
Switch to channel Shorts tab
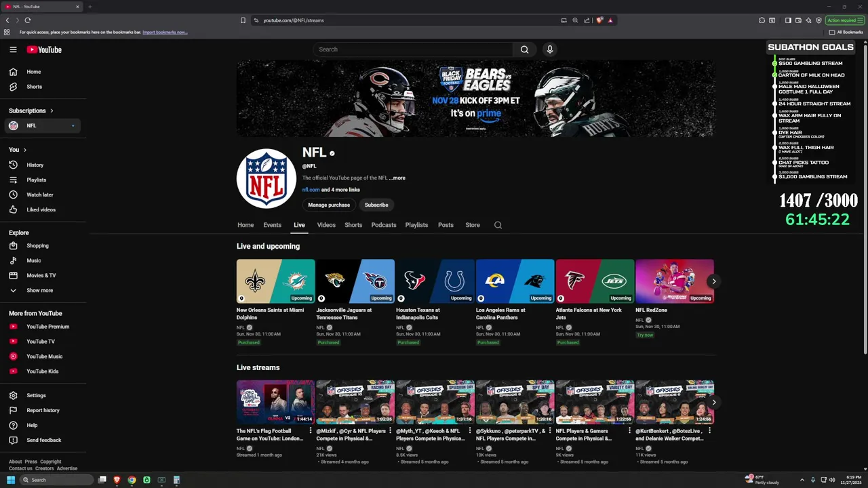click(x=353, y=225)
